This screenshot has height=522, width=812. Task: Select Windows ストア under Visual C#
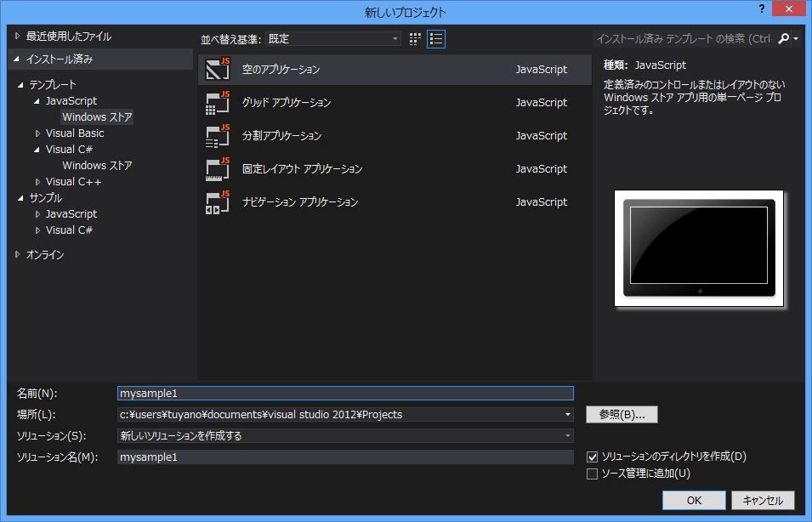tap(97, 165)
